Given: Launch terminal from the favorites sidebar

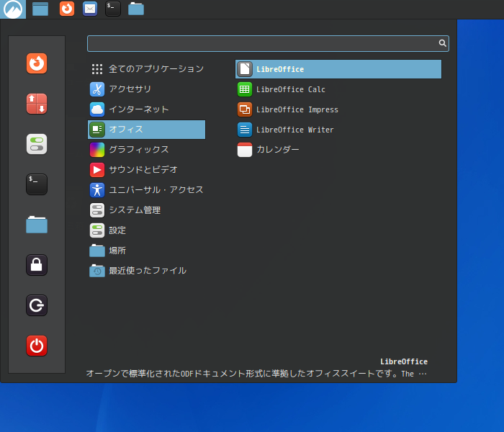Looking at the screenshot, I should (37, 184).
